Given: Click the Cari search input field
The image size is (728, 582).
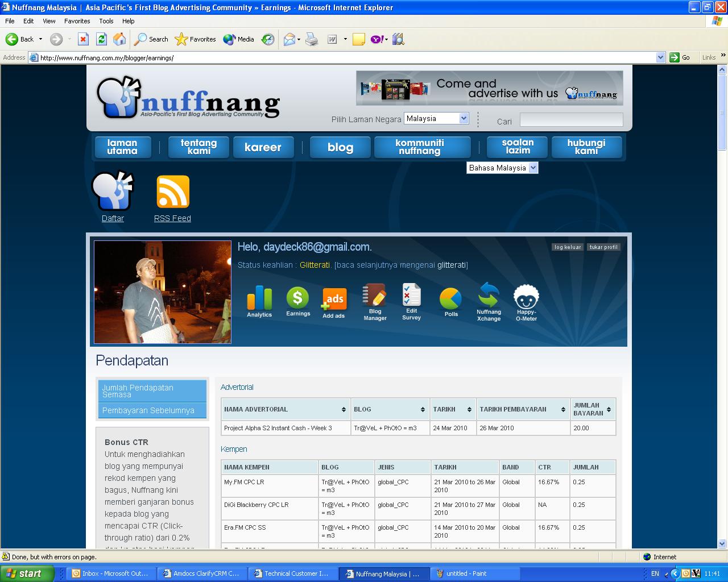Looking at the screenshot, I should click(x=571, y=119).
